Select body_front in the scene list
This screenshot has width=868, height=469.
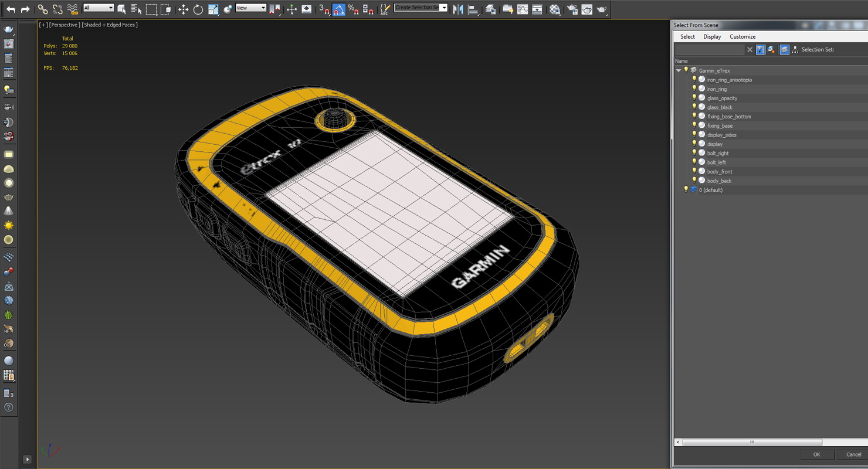click(x=720, y=172)
